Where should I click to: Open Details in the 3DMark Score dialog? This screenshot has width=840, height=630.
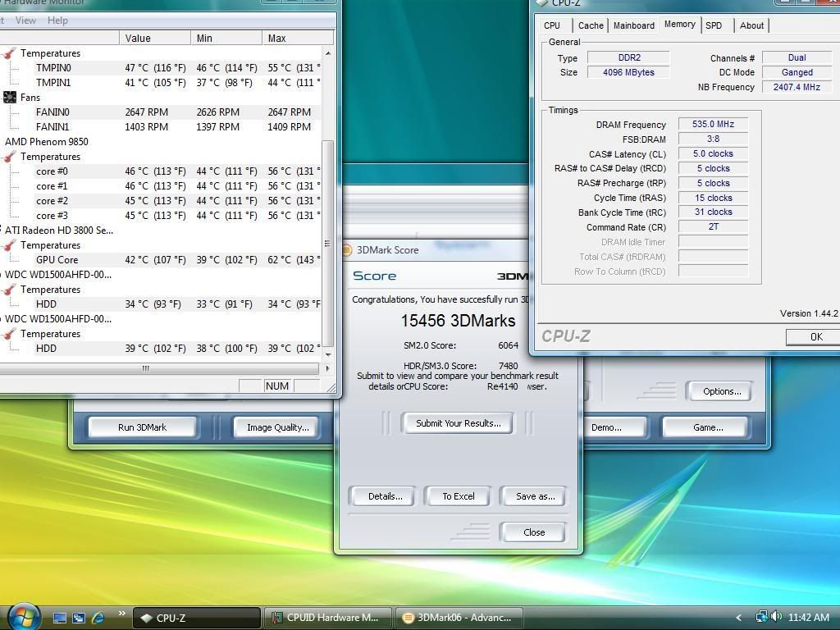pyautogui.click(x=385, y=496)
